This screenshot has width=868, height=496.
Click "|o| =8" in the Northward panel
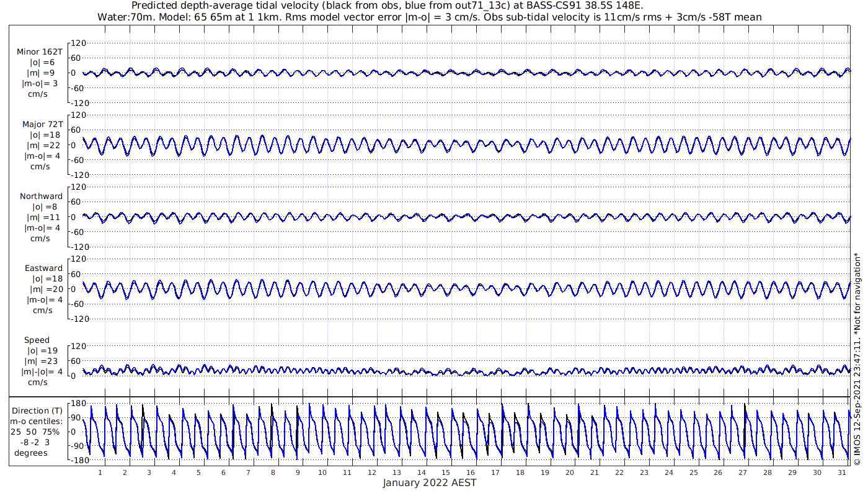tap(45, 207)
